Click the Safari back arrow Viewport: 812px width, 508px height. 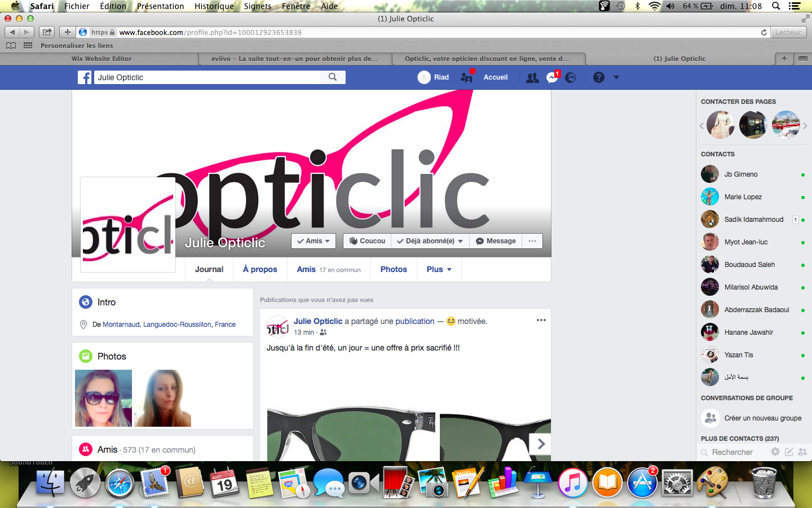12,32
